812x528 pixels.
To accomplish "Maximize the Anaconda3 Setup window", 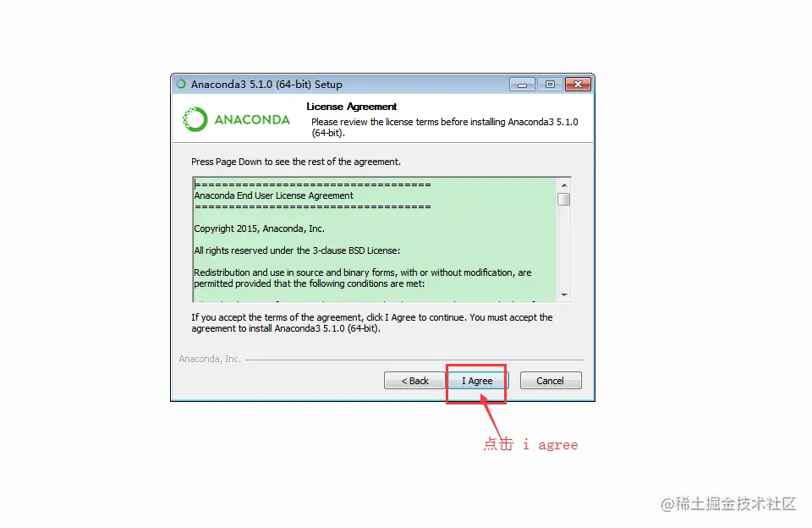I will pyautogui.click(x=550, y=85).
